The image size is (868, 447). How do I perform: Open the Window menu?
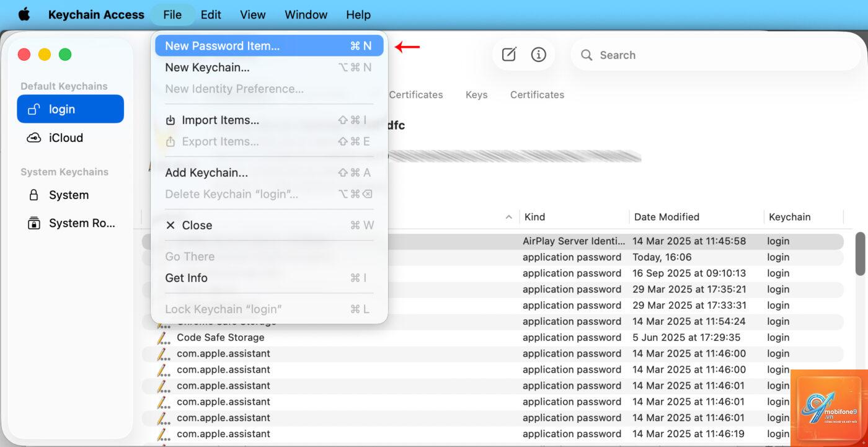[x=306, y=14]
